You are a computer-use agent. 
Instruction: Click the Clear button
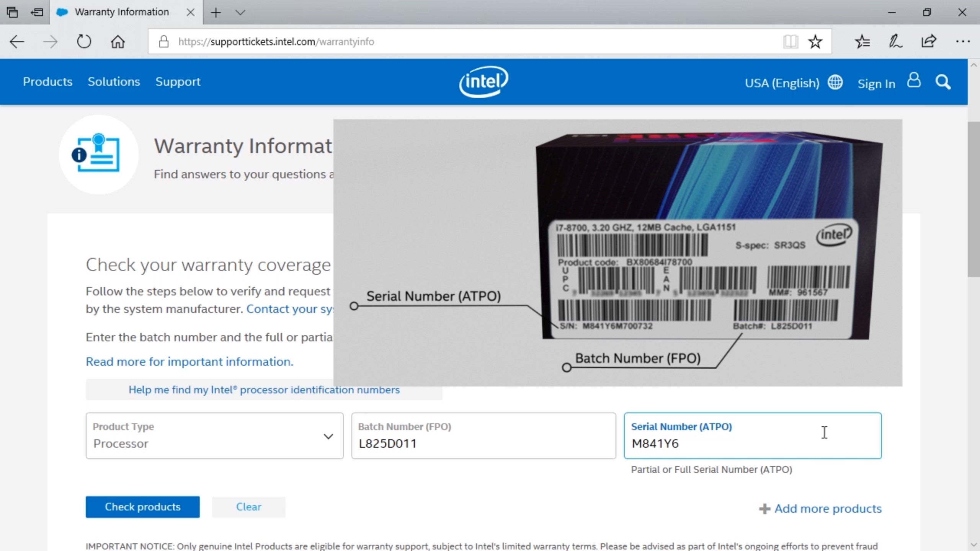point(248,507)
